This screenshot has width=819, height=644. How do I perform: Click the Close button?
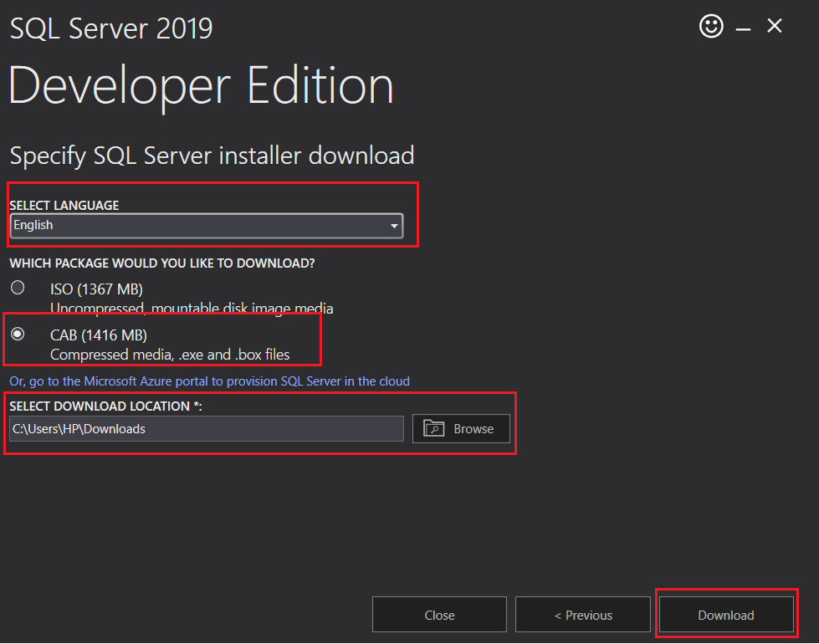click(439, 615)
